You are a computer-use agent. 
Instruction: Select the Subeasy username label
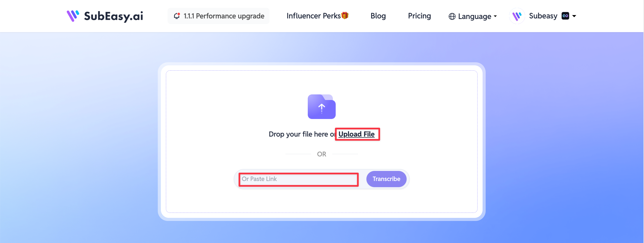[543, 16]
